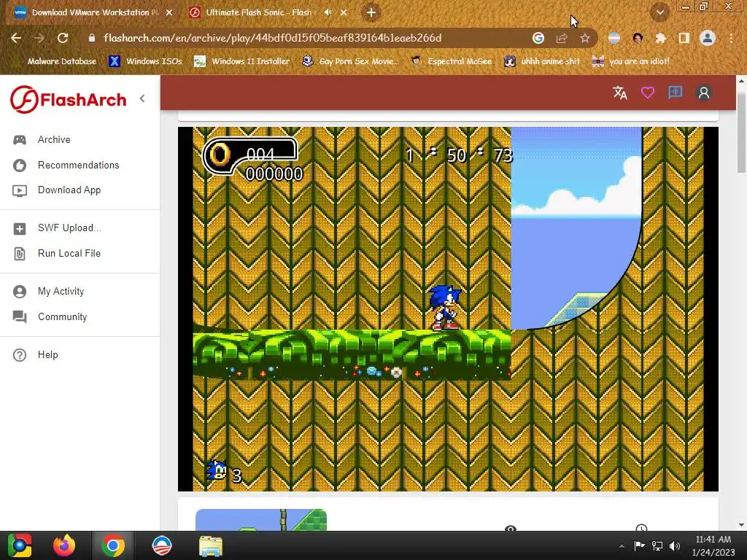
Task: Select Recommendations in the sidebar
Action: click(x=79, y=166)
